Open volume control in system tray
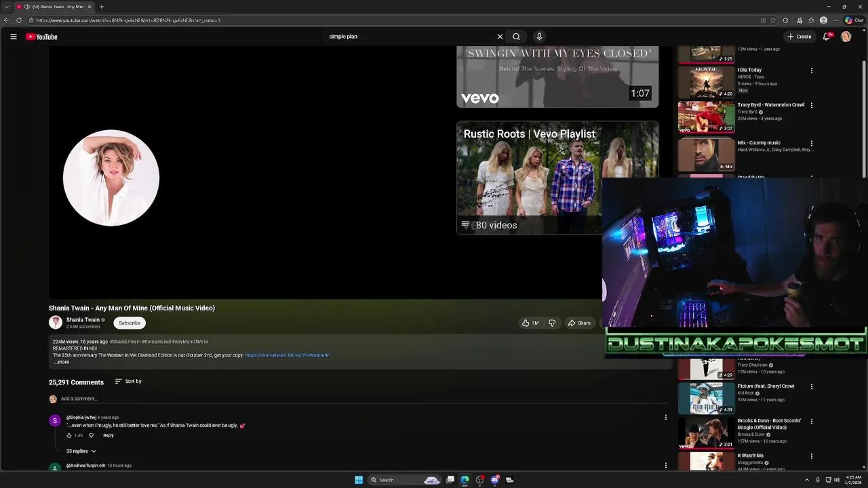Screen dimensions: 868x488 pyautogui.click(x=836, y=480)
